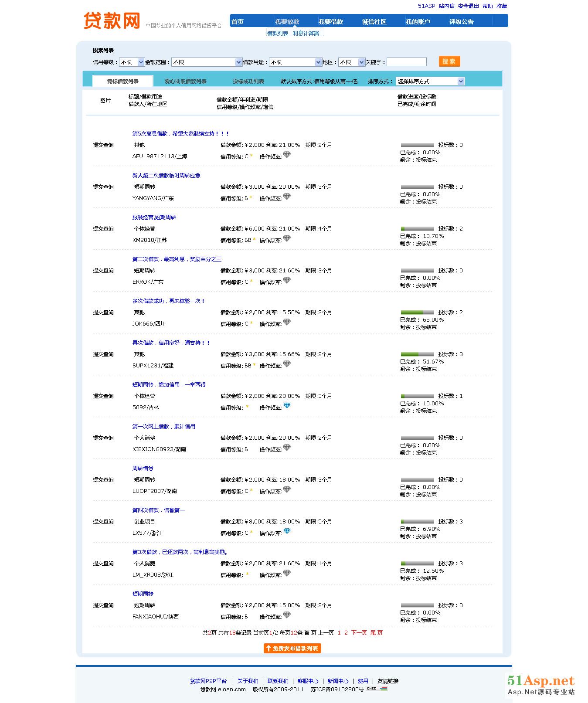The image size is (588, 703).
Task: Open 费用 footer link
Action: click(363, 681)
